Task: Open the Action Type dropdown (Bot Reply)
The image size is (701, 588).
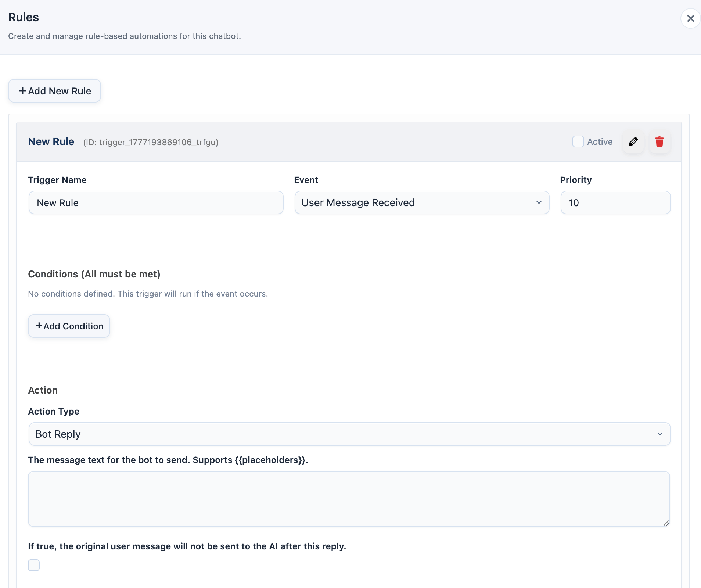Action: coord(349,434)
